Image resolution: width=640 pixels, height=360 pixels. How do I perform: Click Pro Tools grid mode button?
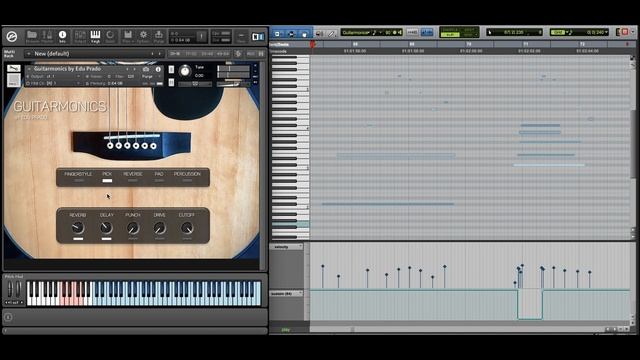[412, 32]
